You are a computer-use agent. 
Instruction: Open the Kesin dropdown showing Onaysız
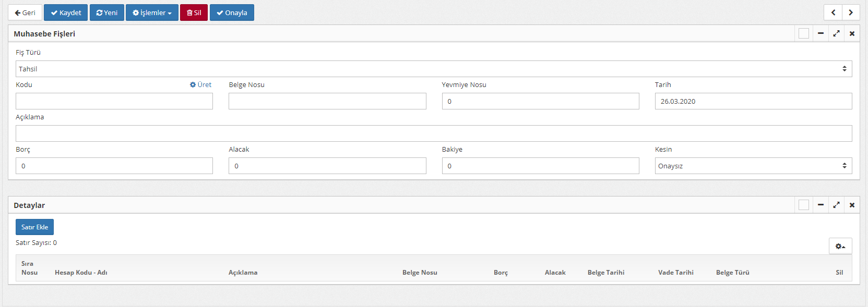pos(753,166)
